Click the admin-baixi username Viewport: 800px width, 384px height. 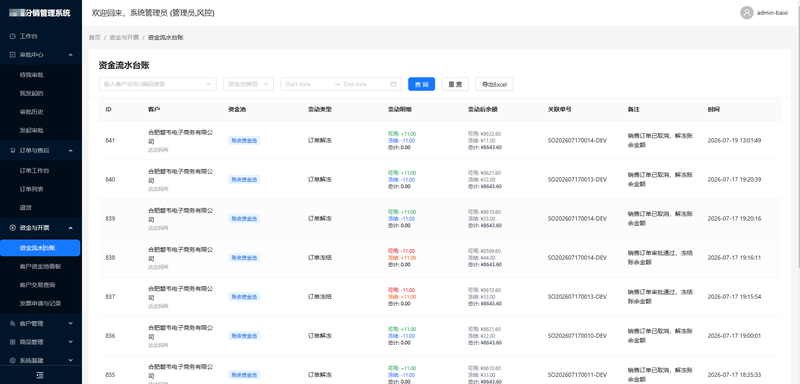click(772, 13)
